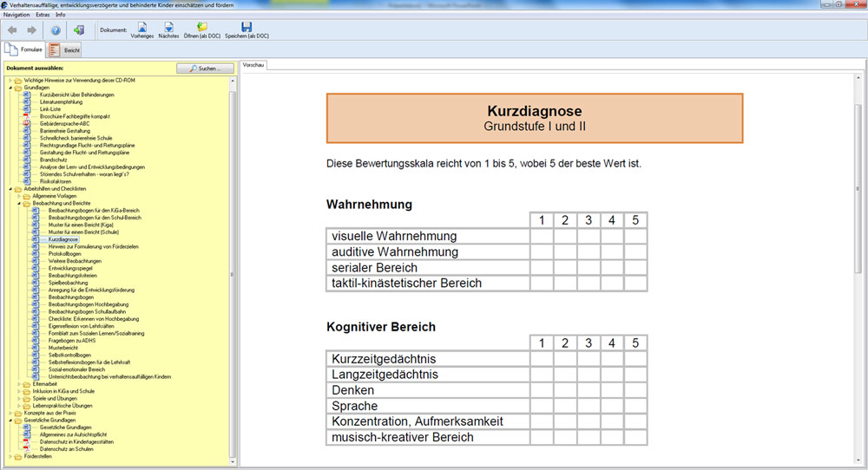This screenshot has height=470, width=868.
Task: Click document icon beside Spielbeobachtung
Action: click(x=36, y=283)
